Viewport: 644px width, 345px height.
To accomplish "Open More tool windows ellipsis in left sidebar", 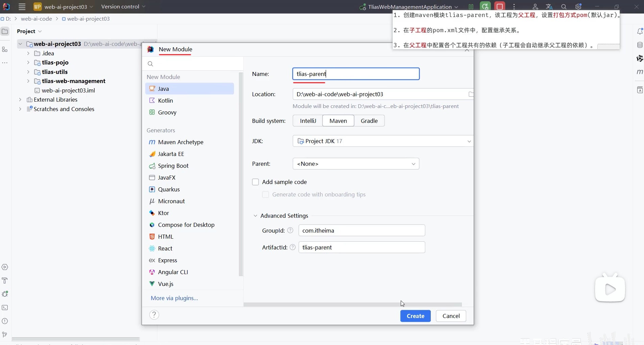I will (5, 63).
